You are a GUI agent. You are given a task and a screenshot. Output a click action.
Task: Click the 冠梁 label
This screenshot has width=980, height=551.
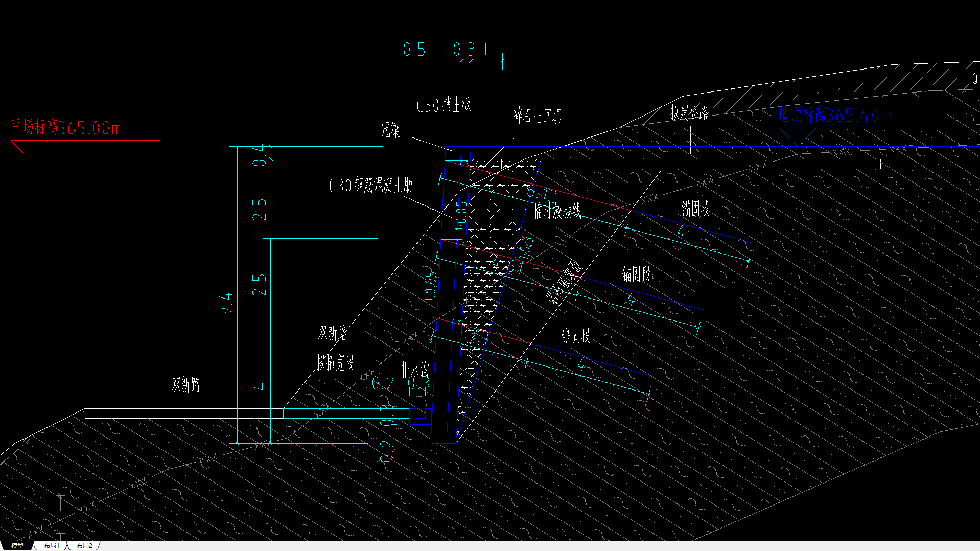(390, 130)
